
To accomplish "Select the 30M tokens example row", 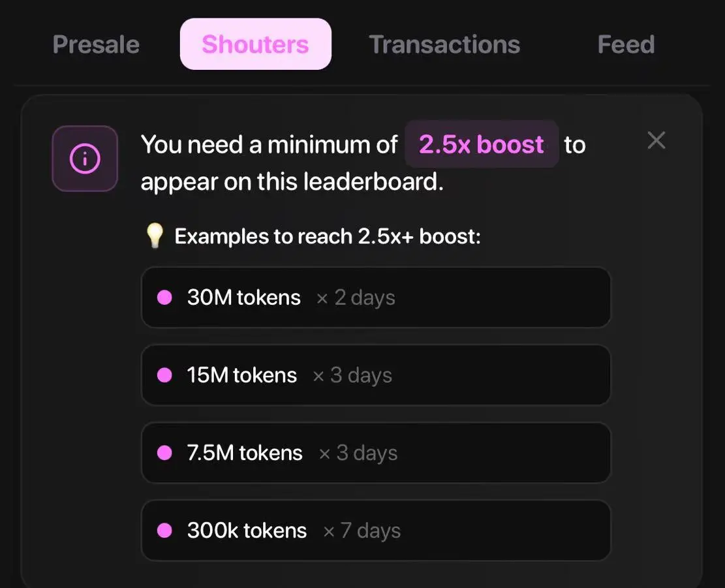I will coord(376,297).
